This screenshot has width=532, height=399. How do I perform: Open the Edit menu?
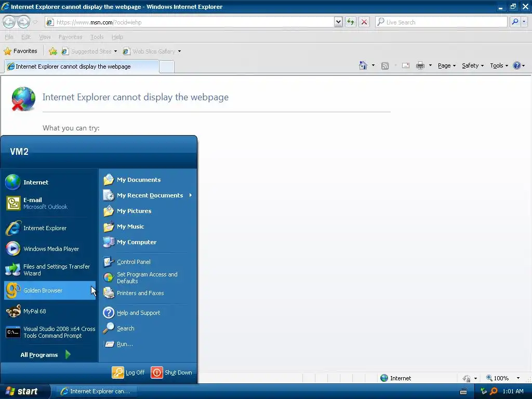[26, 37]
